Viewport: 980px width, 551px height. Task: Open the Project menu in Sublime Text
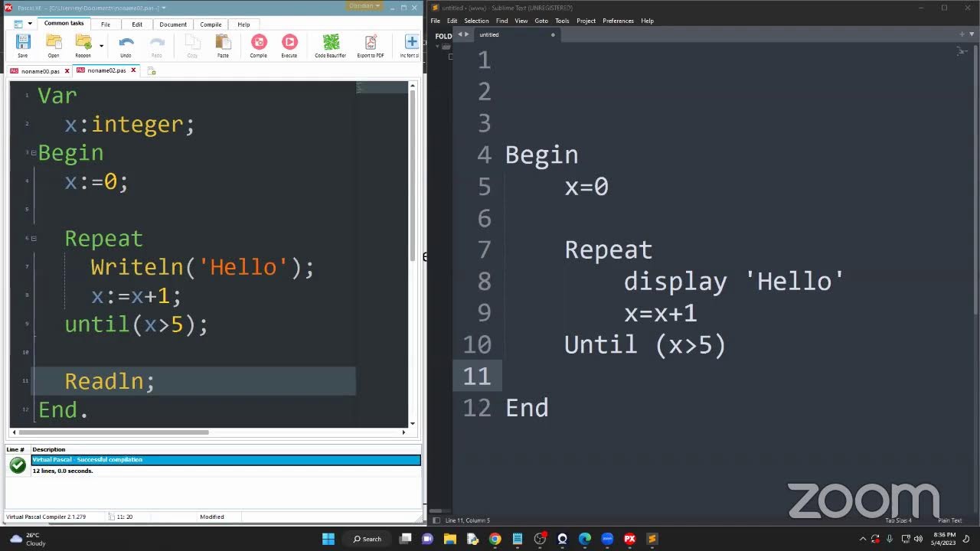click(586, 21)
